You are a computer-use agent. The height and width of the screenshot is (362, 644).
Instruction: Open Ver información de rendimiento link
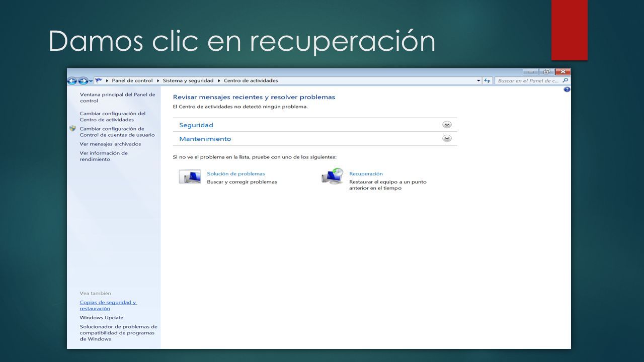104,156
